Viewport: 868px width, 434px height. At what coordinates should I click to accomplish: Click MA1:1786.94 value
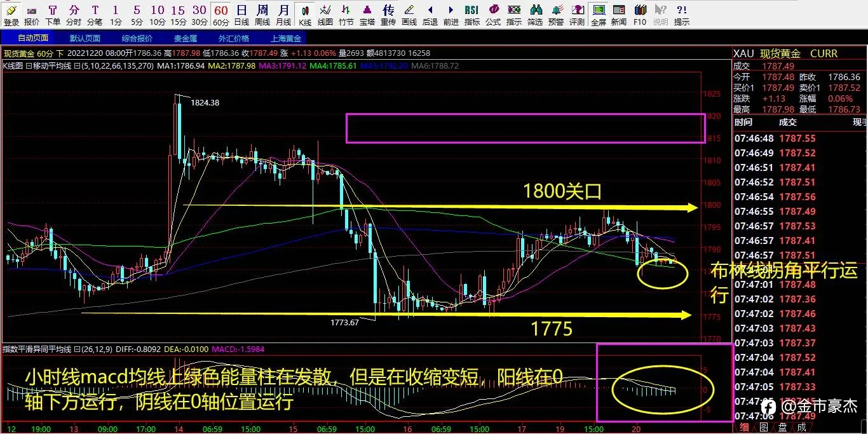point(181,65)
